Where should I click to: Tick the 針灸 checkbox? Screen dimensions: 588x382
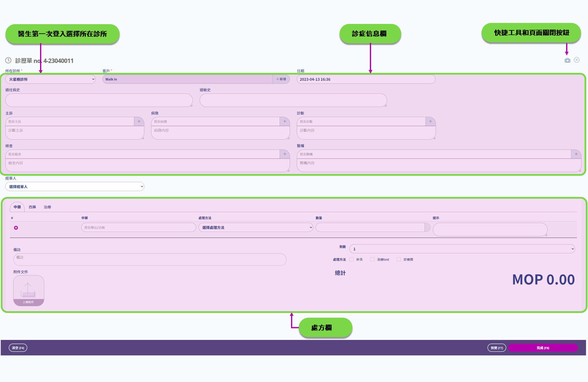[x=351, y=259]
